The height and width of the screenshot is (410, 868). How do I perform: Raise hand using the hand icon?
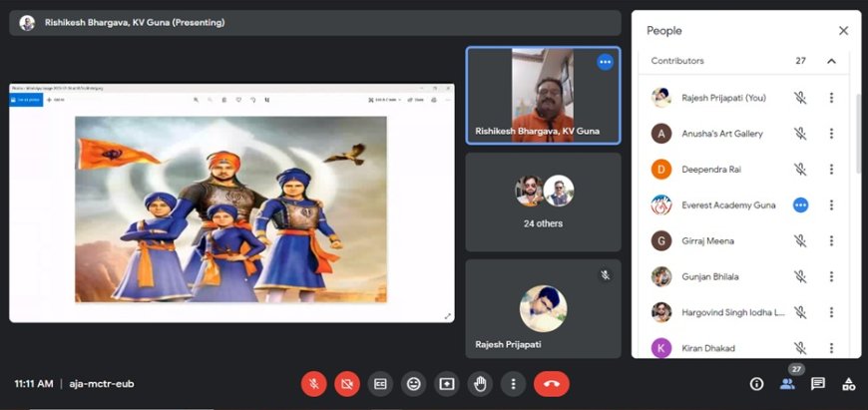click(x=480, y=384)
